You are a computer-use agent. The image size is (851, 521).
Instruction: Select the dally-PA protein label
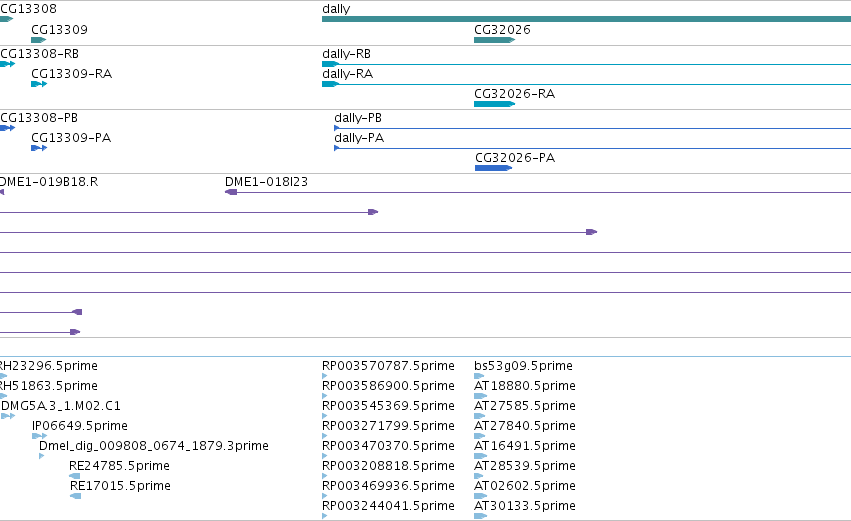tap(359, 138)
